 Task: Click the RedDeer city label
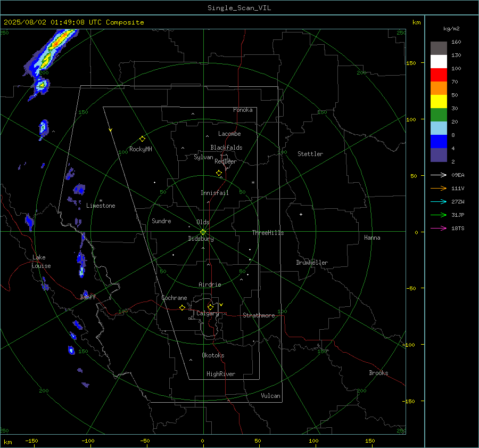tap(226, 161)
